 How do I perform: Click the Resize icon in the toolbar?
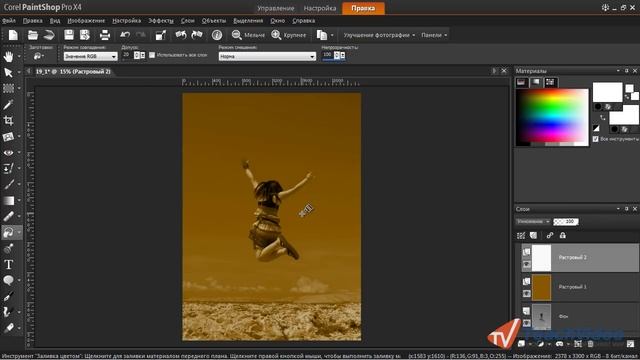click(x=161, y=35)
